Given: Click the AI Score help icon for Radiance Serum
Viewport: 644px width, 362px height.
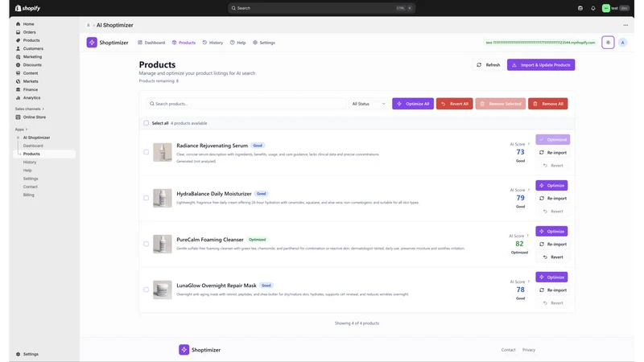Looking at the screenshot, I should (529, 144).
